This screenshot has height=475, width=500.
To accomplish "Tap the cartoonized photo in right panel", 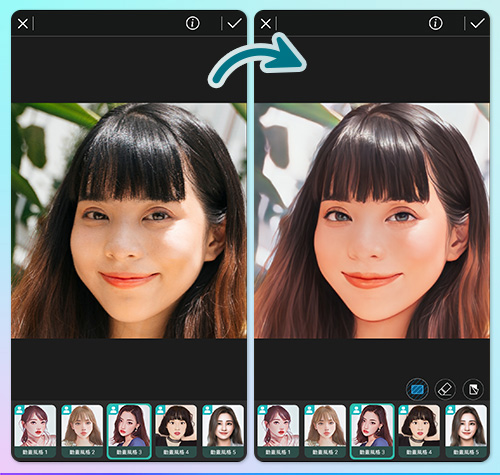I will coord(372,221).
